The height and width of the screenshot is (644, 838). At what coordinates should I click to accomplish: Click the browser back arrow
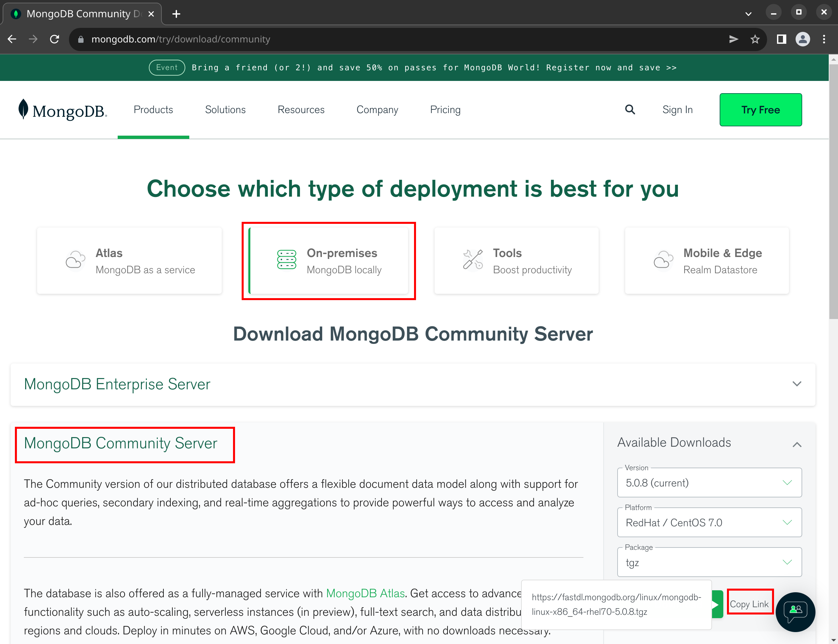pos(12,39)
